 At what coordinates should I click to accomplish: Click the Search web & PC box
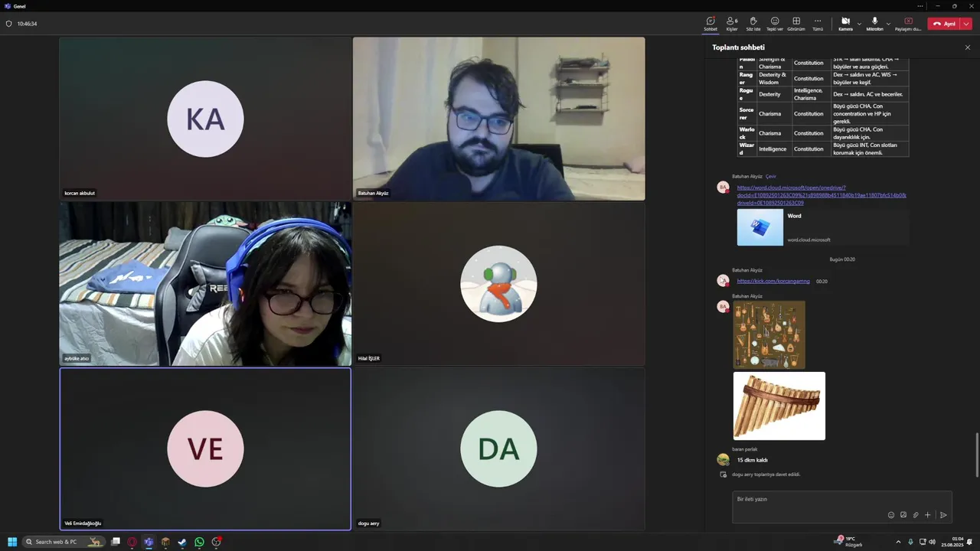tap(65, 542)
